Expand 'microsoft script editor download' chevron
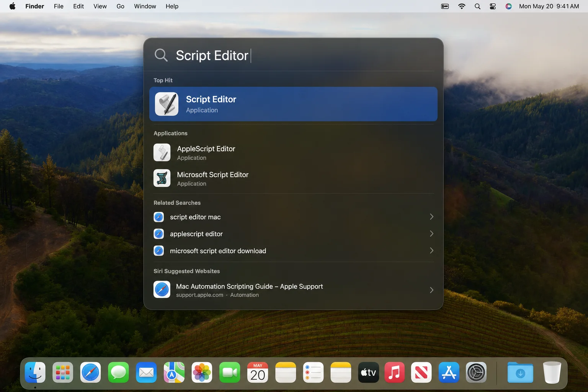 click(x=431, y=250)
